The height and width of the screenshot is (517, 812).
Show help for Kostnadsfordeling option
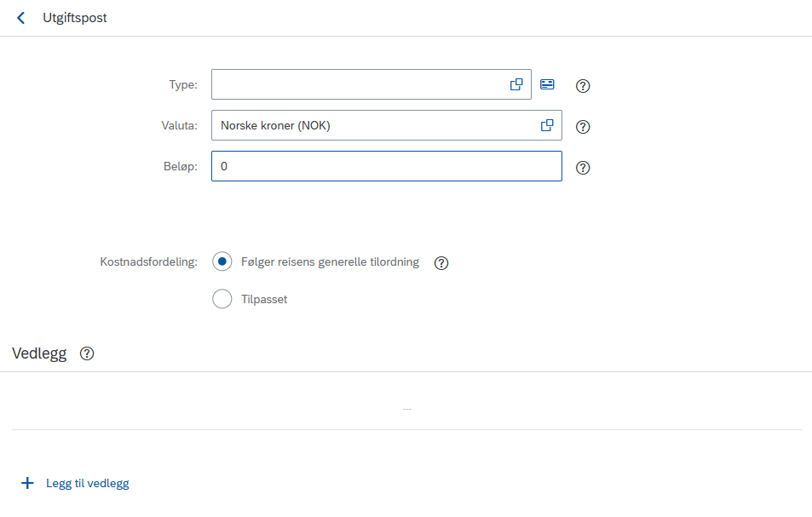(x=441, y=263)
